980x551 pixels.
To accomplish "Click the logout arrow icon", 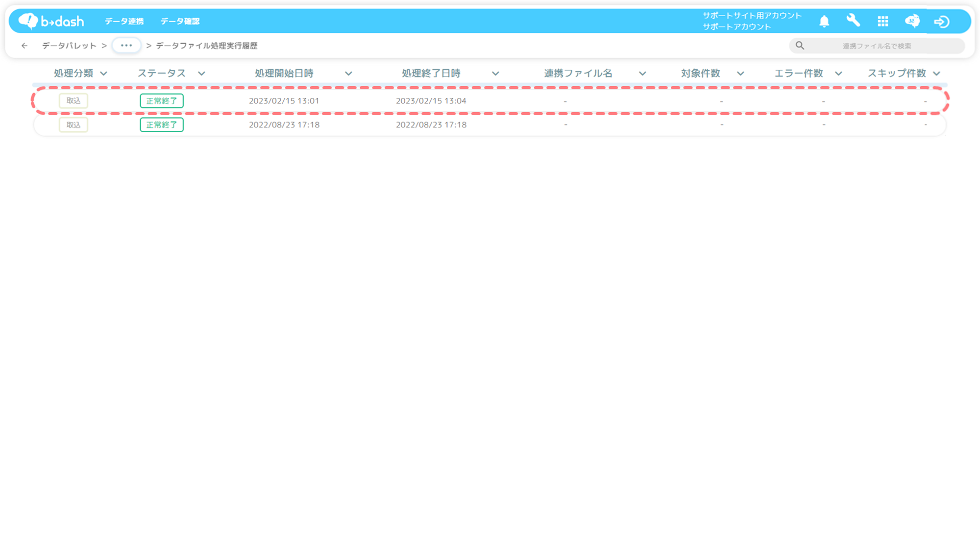I will 941,22.
